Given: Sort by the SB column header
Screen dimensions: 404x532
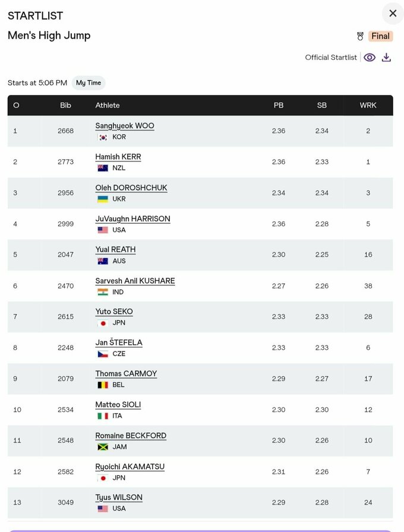Looking at the screenshot, I should 321,105.
